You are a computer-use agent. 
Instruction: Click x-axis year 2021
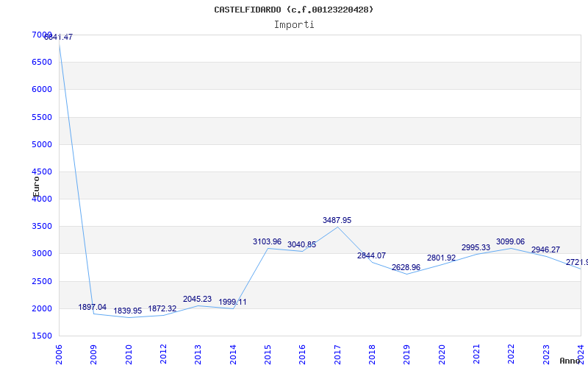(476, 355)
